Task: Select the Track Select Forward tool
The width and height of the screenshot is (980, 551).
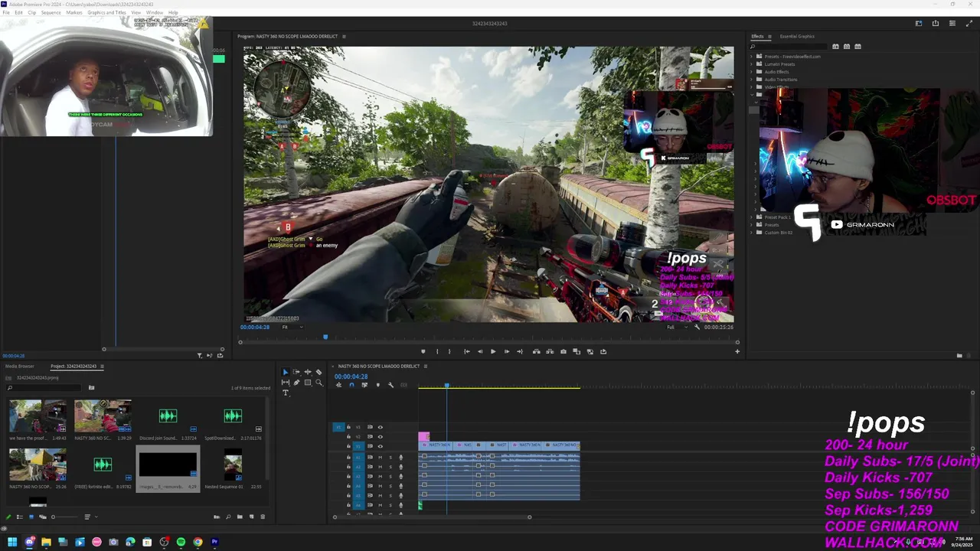Action: (296, 372)
